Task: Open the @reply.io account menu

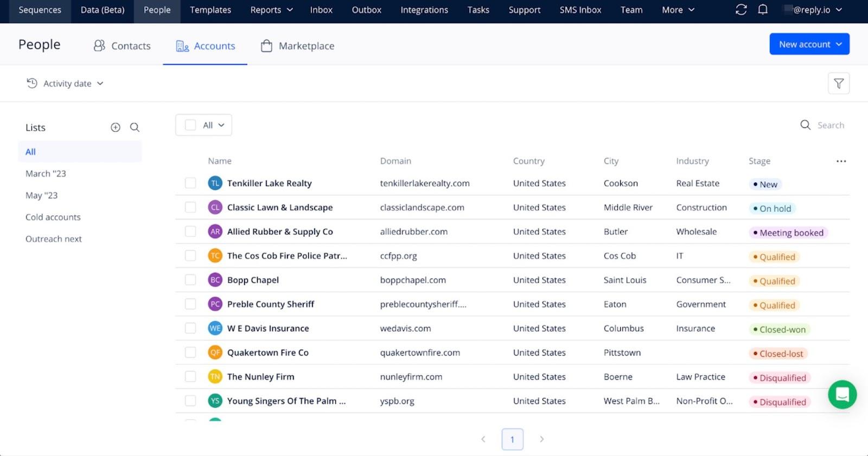Action: (813, 10)
